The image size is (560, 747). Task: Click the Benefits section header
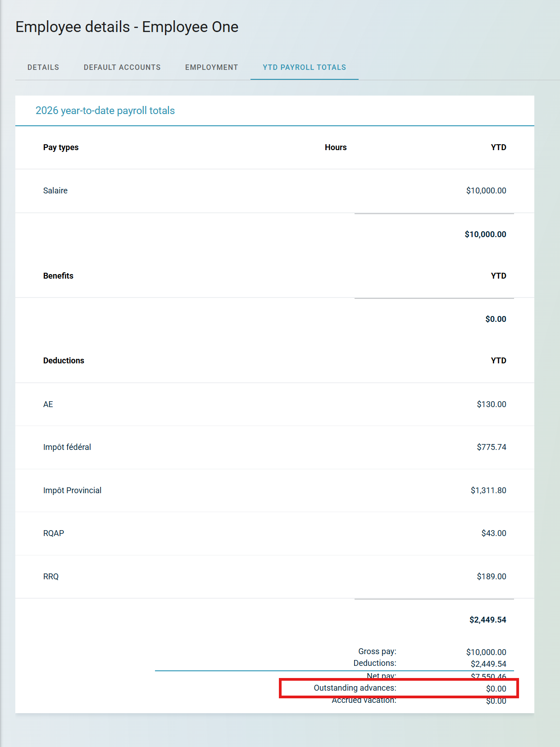58,276
